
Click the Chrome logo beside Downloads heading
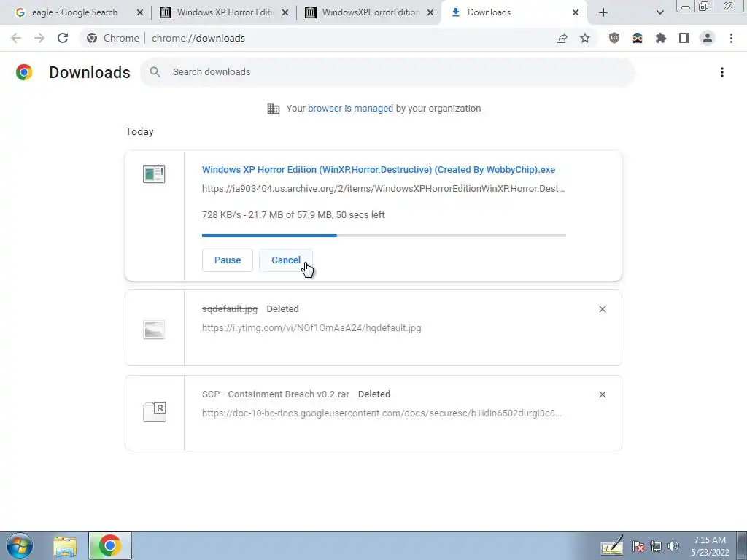tap(24, 72)
